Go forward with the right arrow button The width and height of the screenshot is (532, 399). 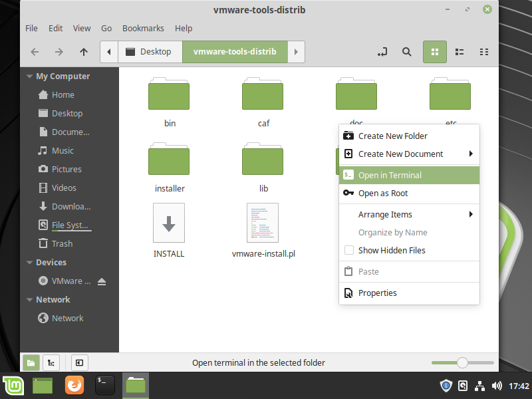(x=59, y=52)
